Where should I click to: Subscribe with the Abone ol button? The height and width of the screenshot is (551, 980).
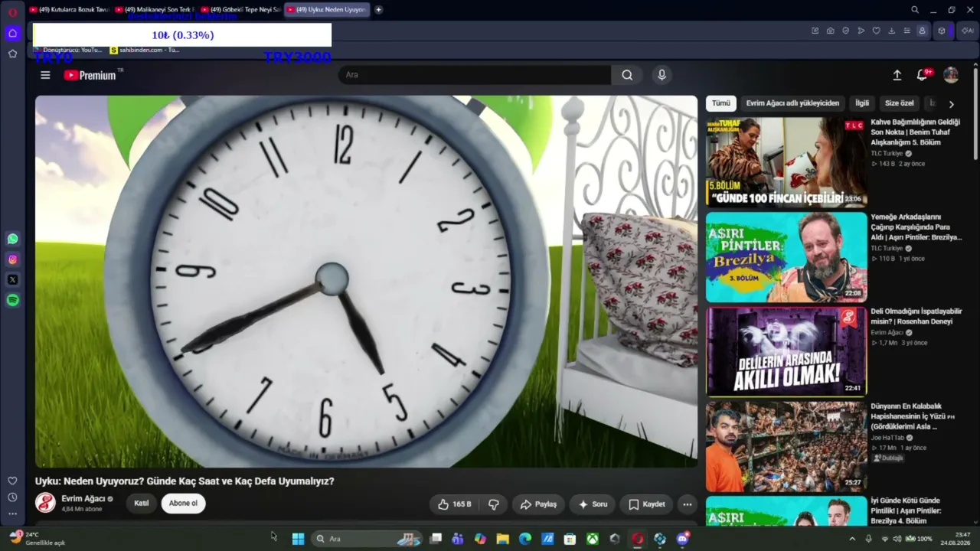(183, 504)
